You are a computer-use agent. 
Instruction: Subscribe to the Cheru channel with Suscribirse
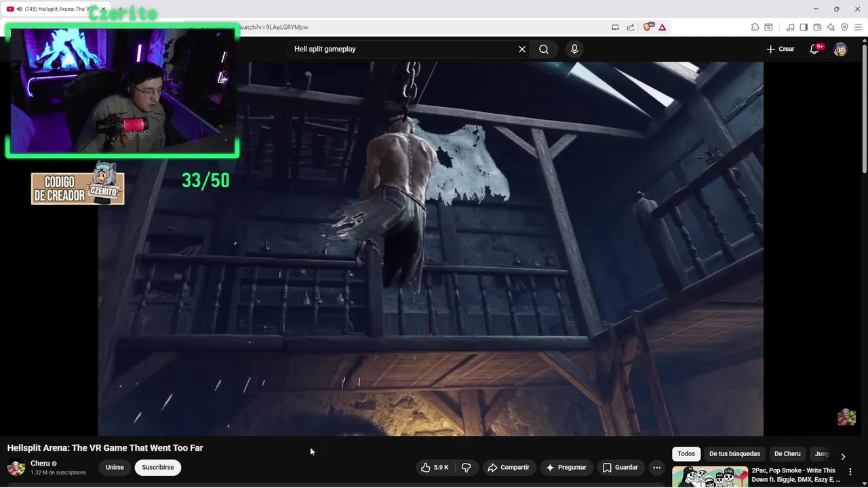tap(158, 467)
